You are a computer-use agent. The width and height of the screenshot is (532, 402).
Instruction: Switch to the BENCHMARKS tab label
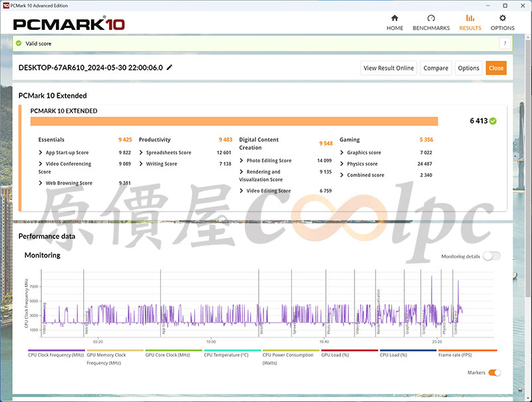(x=431, y=28)
